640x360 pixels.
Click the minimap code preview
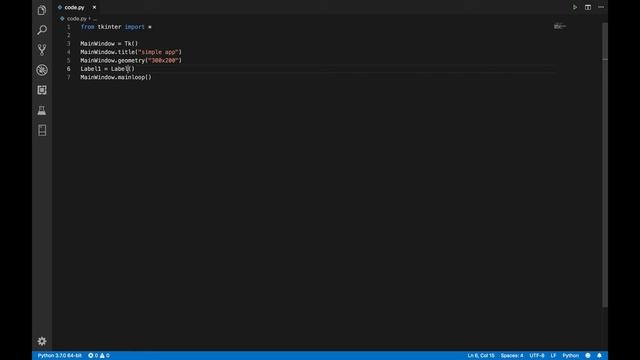[560, 27]
